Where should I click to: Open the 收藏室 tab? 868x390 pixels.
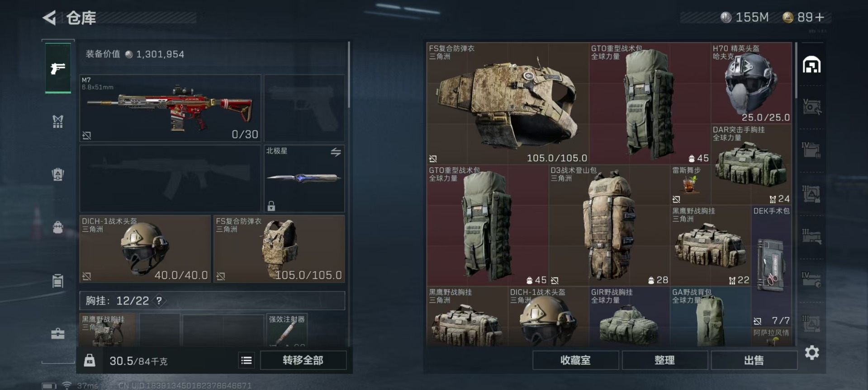click(575, 360)
